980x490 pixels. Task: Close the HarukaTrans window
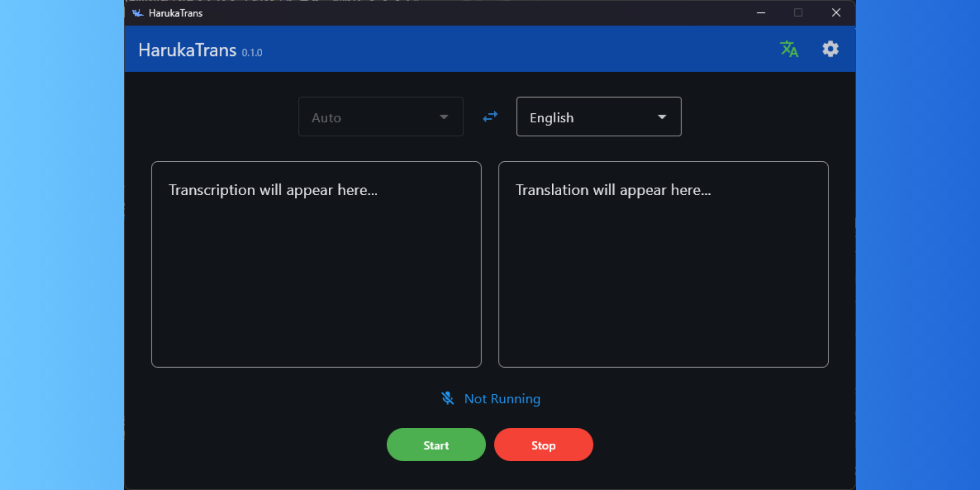click(x=836, y=13)
